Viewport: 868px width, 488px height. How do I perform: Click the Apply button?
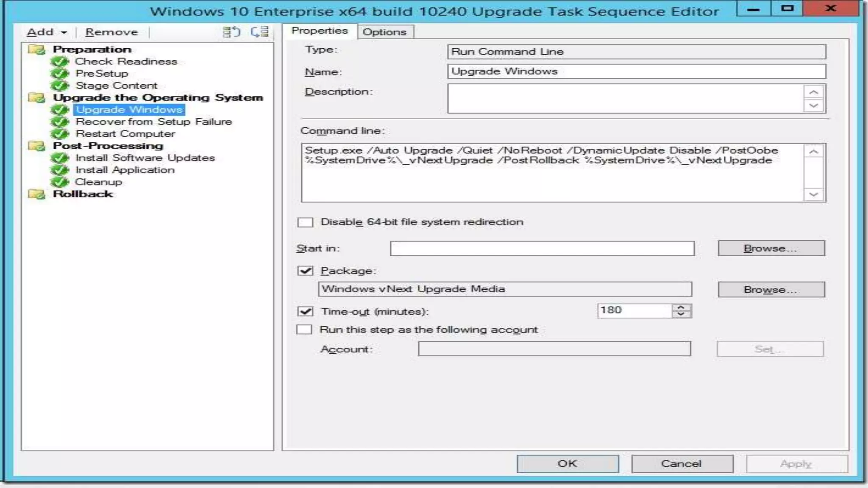pos(797,464)
